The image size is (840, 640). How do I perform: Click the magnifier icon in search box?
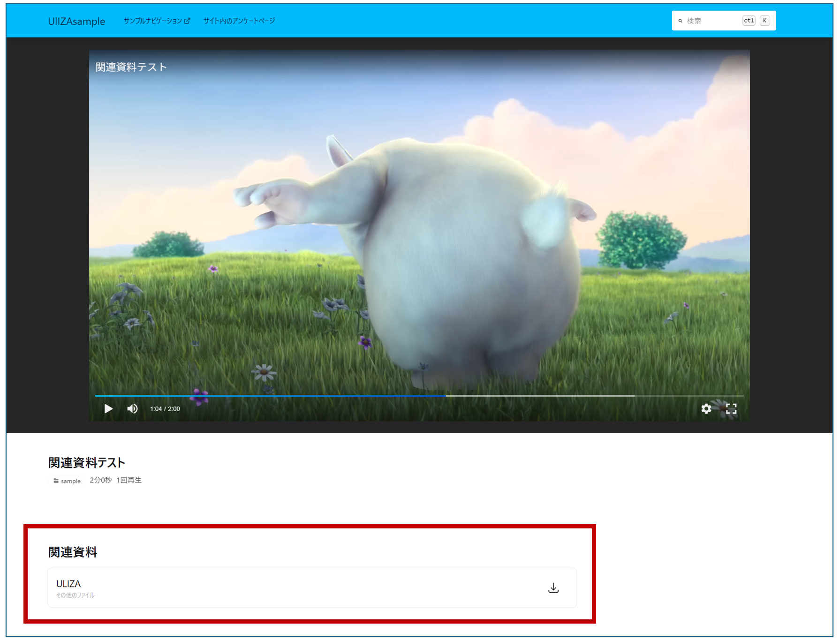tap(680, 21)
